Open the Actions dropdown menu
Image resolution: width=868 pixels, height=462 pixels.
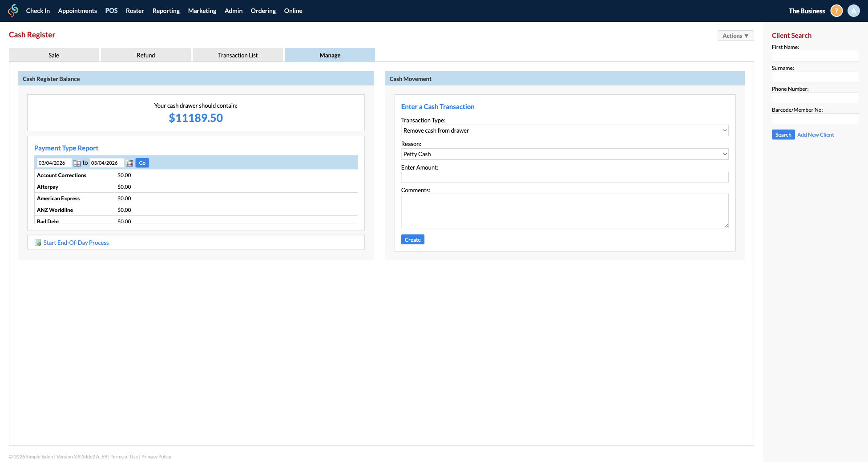[735, 36]
